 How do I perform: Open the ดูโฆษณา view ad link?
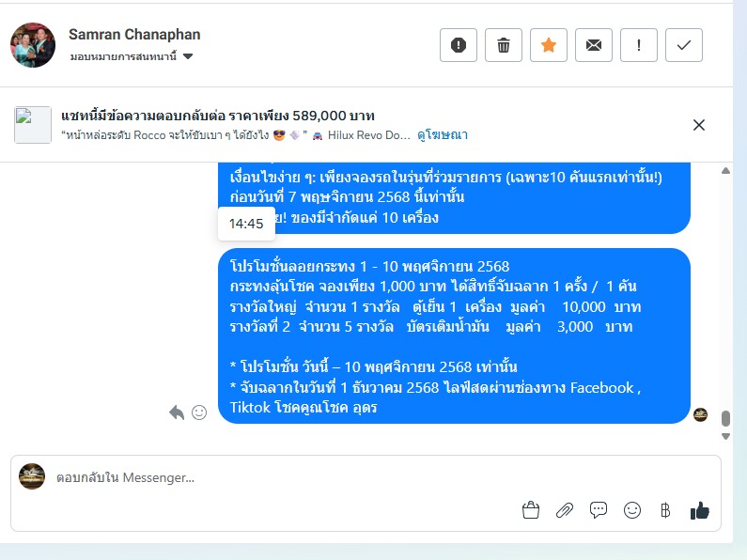click(x=443, y=135)
